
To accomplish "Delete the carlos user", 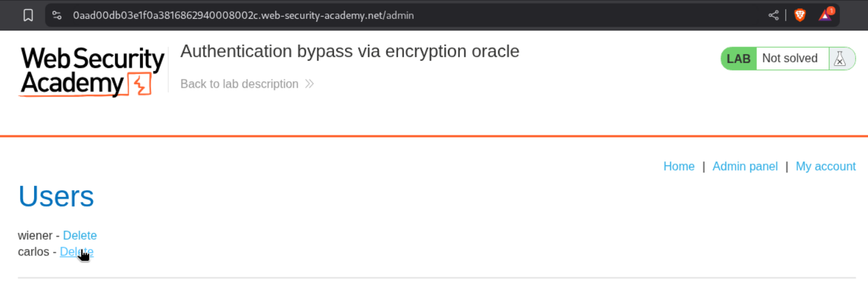I will (x=76, y=252).
